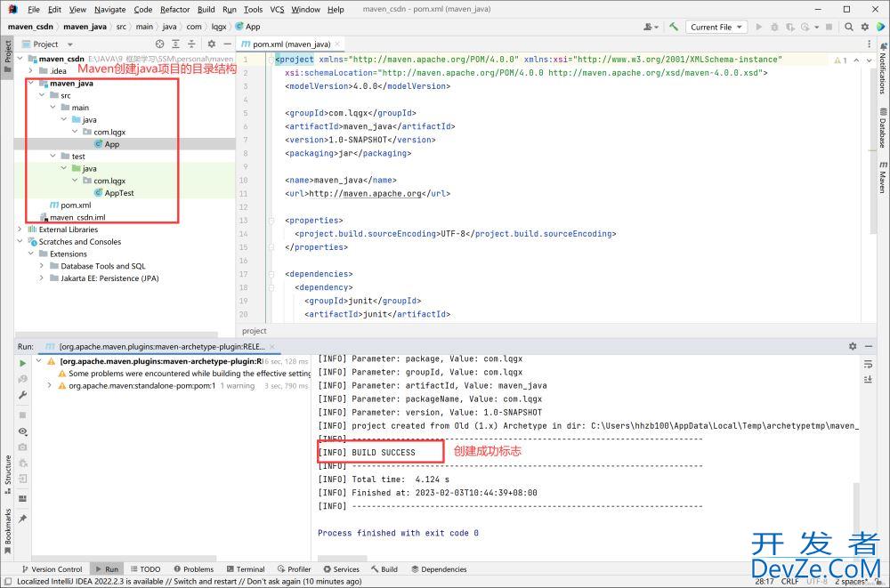The width and height of the screenshot is (890, 588).
Task: Expand org.apache.maven:standalone-pom node in Run tree
Action: coord(49,385)
